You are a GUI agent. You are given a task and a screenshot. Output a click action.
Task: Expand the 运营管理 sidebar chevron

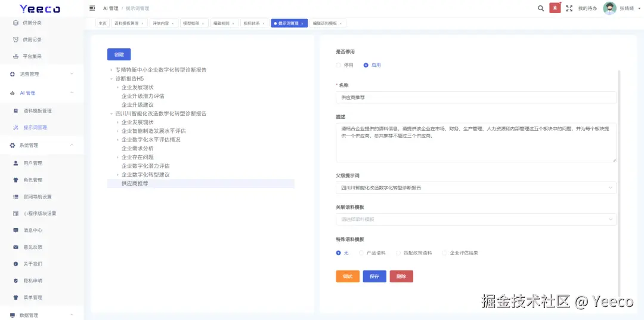point(72,74)
